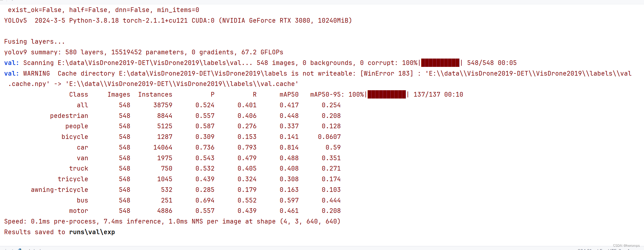Click the 'exist_ok=False' argument text
644x250 pixels.
click(x=36, y=10)
